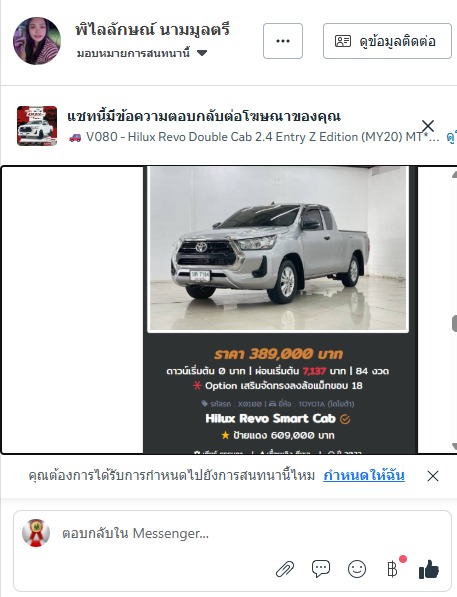The width and height of the screenshot is (457, 597).
Task: Open the V080 Hilux Revo Double Cab ad title
Action: tap(254, 137)
